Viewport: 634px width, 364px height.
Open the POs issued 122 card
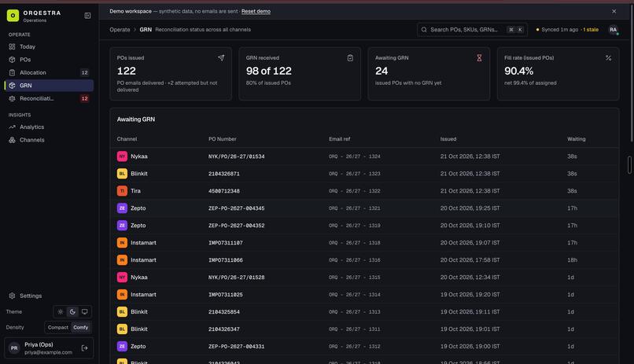(x=171, y=74)
